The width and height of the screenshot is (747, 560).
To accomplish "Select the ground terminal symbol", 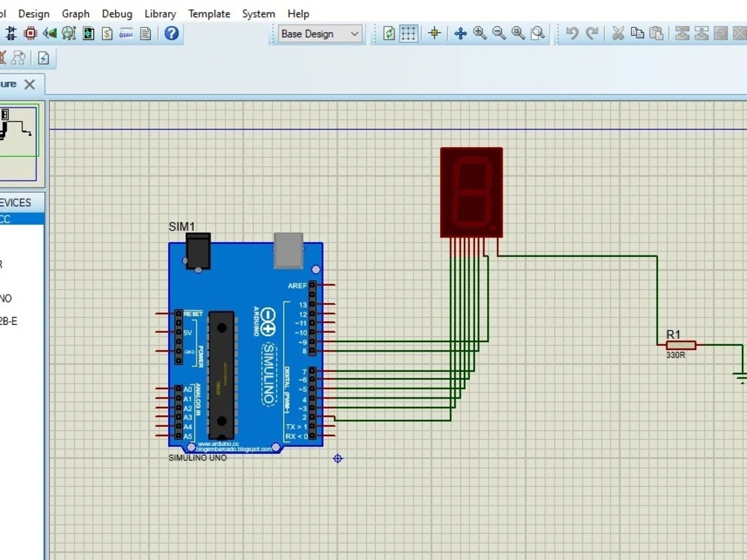I will 741,378.
